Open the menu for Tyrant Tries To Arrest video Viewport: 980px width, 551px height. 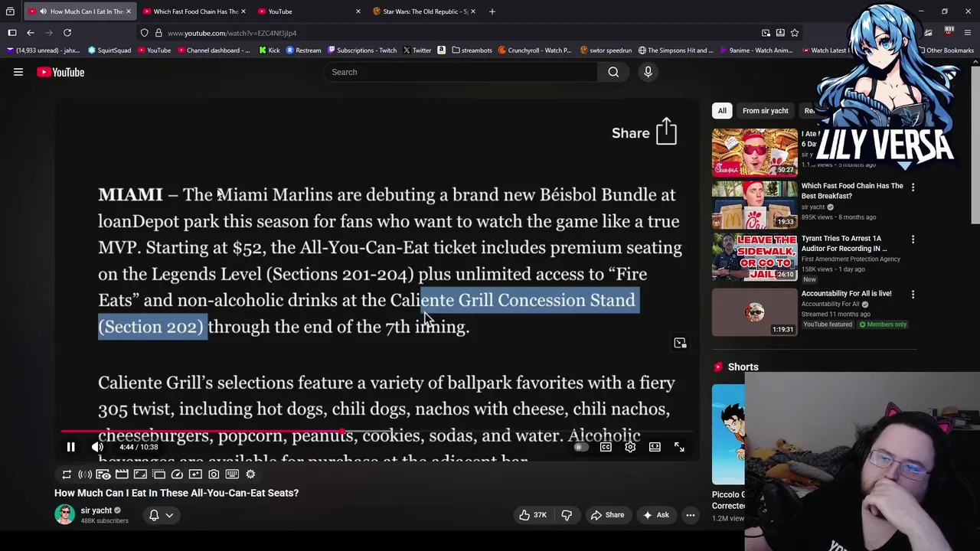point(913,240)
